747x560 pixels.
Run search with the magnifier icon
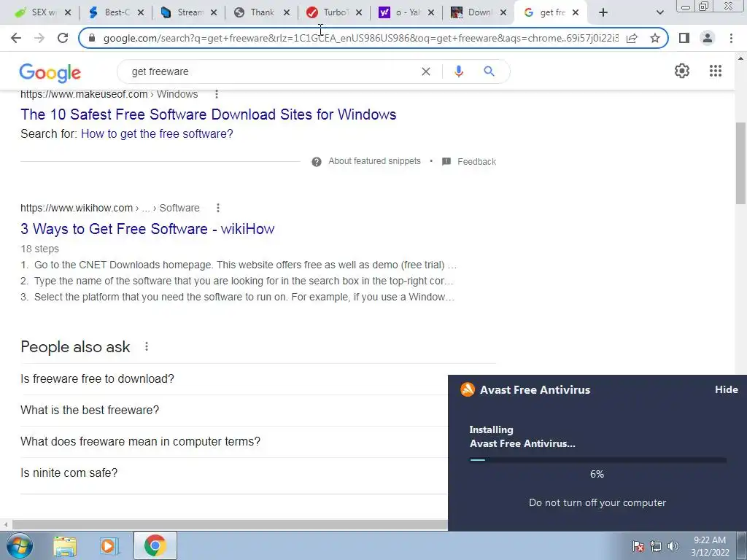click(489, 71)
